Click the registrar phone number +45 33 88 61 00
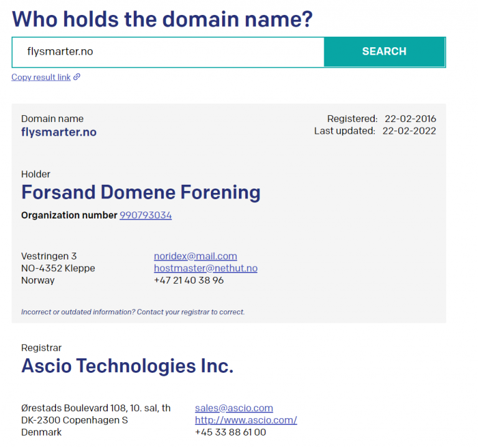The image size is (478, 448). point(230,432)
